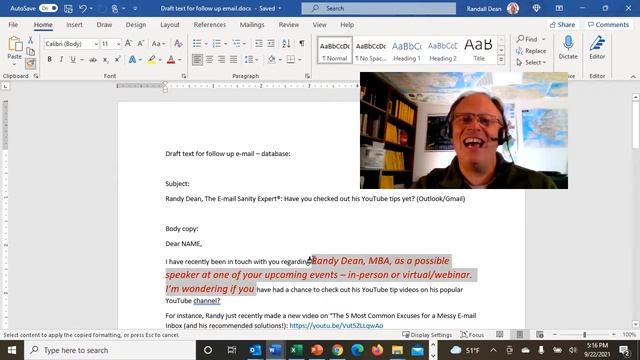Open the Change Case dropdown
The image size is (640, 360).
coord(159,43)
